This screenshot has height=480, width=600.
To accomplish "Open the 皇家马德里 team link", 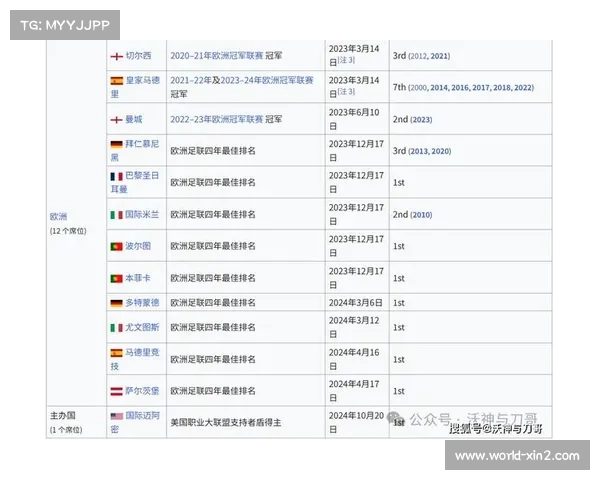I will click(135, 87).
